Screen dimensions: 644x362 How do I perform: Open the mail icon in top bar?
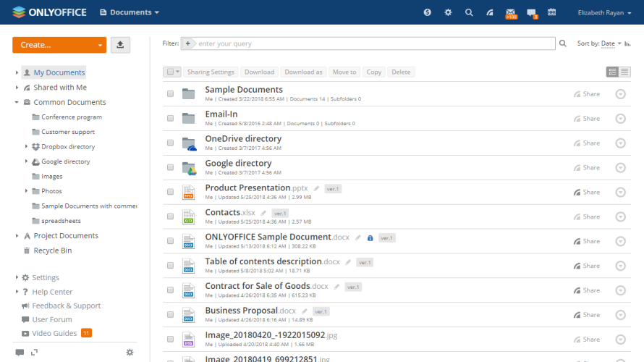[511, 12]
